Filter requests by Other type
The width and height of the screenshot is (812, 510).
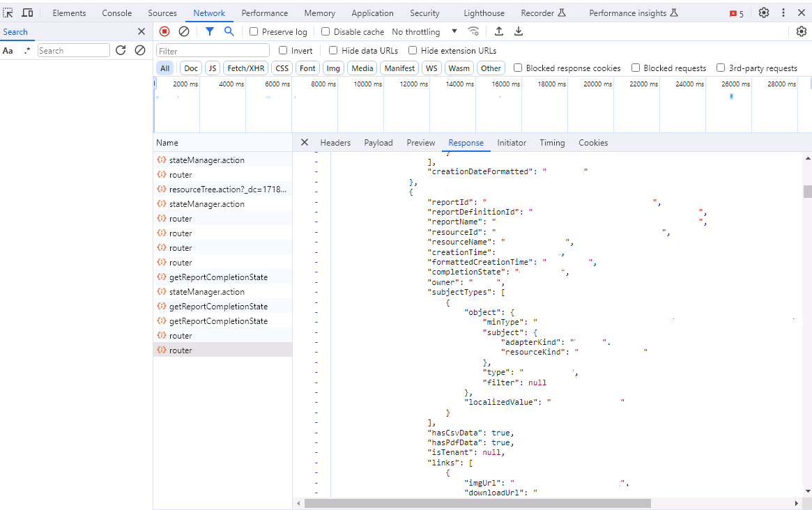point(491,68)
